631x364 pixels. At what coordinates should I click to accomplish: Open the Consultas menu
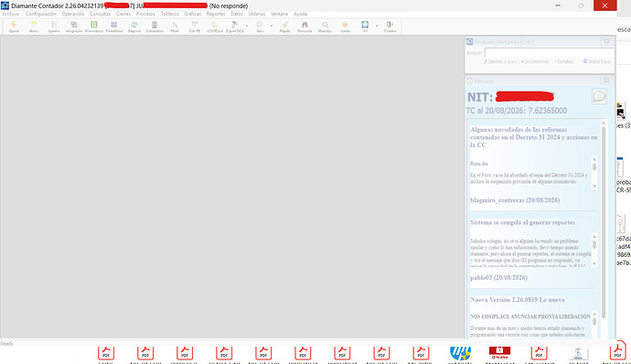[x=100, y=14]
